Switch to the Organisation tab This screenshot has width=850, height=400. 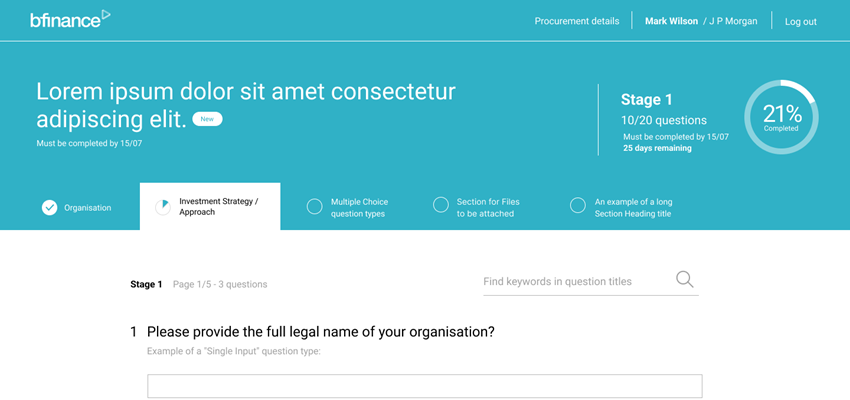[x=77, y=208]
